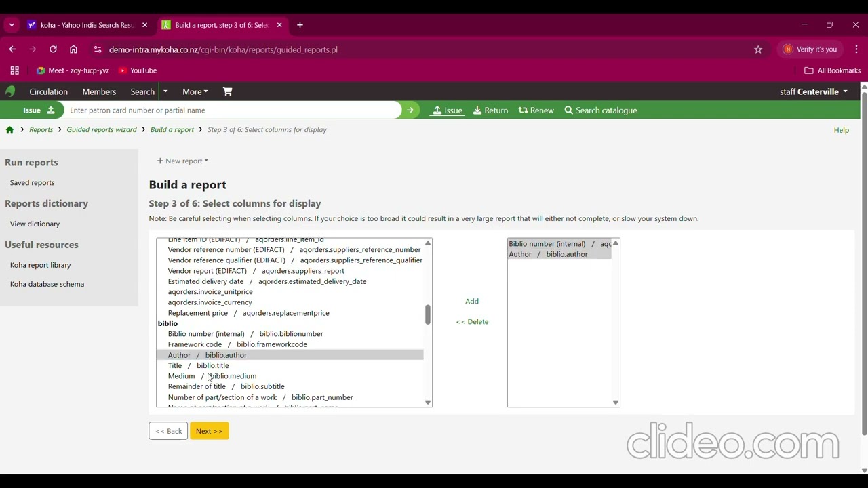The width and height of the screenshot is (868, 488).
Task: Click the columns list scroll down arrow
Action: pos(427,403)
